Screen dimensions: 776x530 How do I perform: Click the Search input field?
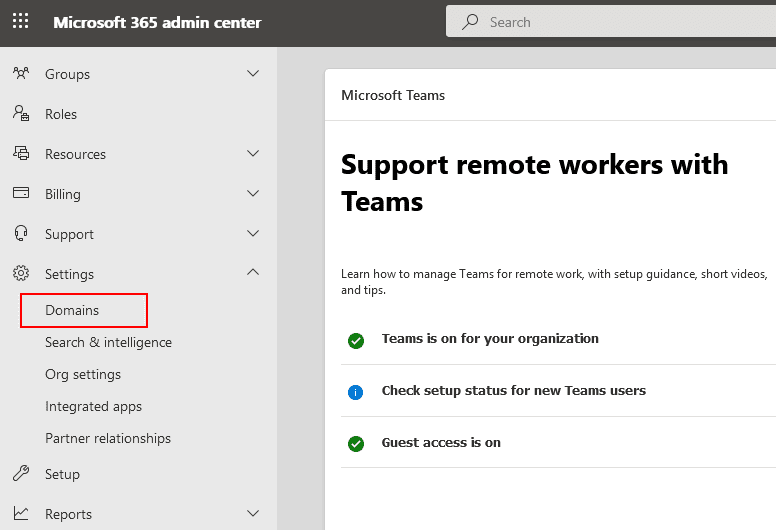[620, 22]
